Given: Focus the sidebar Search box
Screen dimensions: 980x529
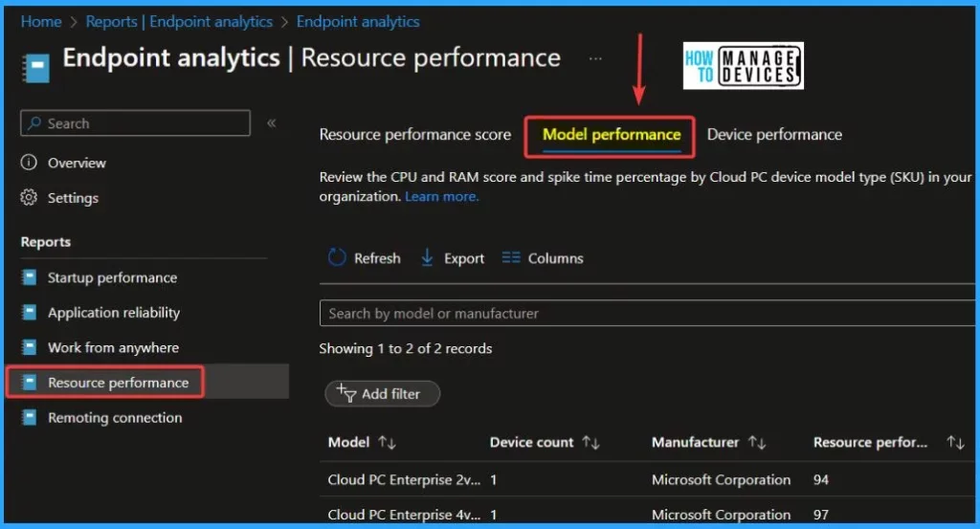Looking at the screenshot, I should tap(136, 123).
